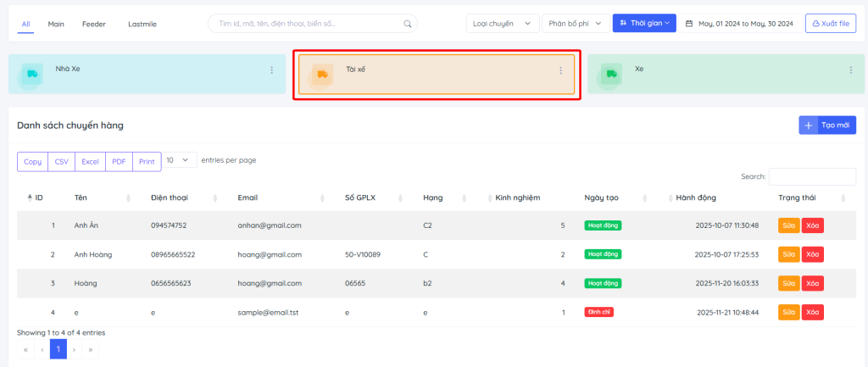The width and height of the screenshot is (868, 367).
Task: Open the Tài xế card three-dot menu
Action: 560,70
